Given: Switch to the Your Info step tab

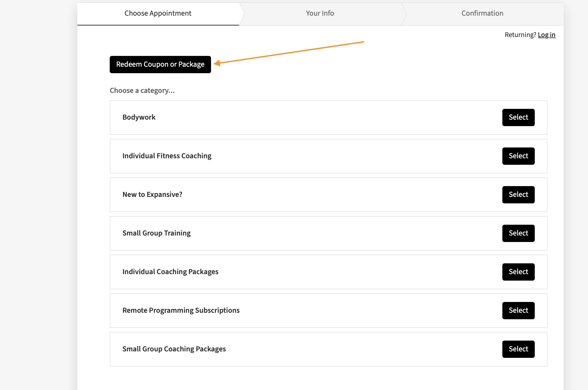Looking at the screenshot, I should (320, 13).
